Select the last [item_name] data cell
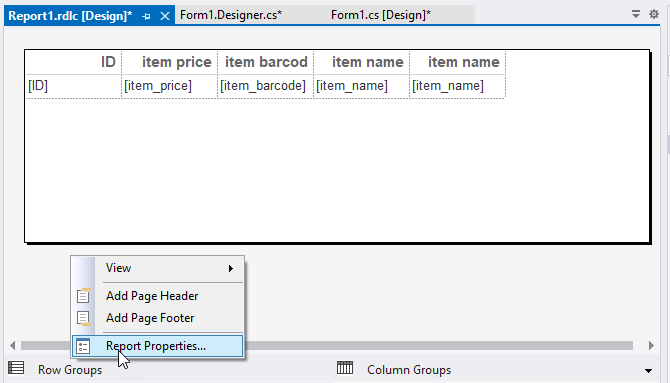 tap(458, 86)
